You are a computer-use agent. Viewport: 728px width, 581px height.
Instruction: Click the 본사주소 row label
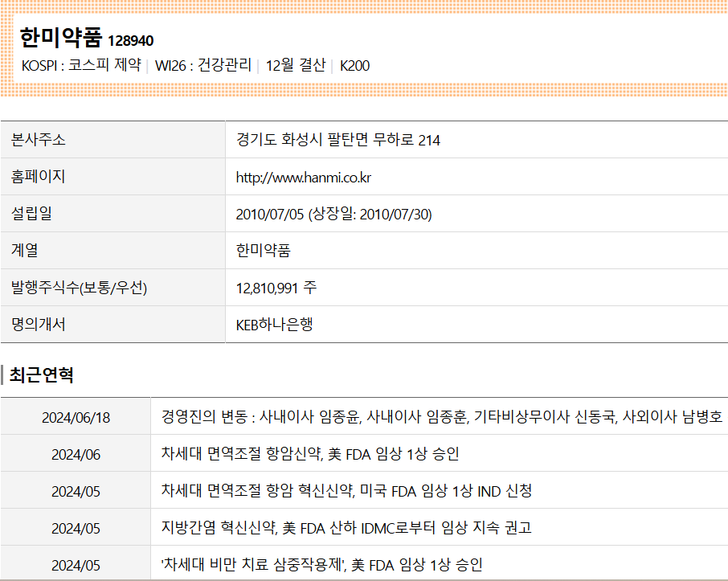coord(39,139)
